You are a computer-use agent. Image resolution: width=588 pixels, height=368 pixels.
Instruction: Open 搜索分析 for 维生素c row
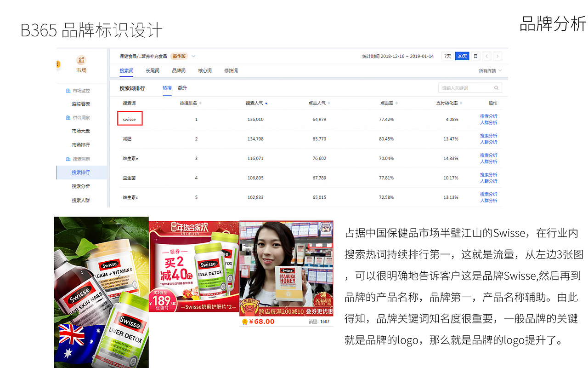(x=489, y=194)
